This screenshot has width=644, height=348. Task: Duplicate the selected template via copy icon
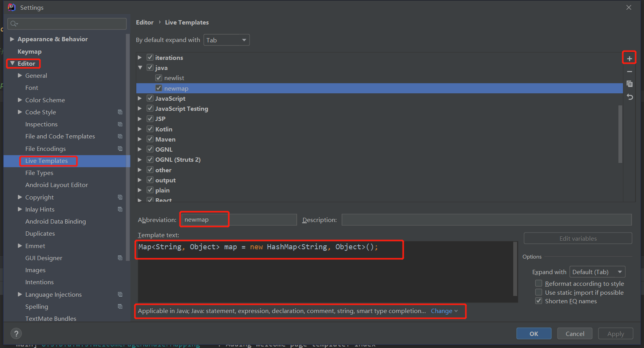tap(629, 84)
